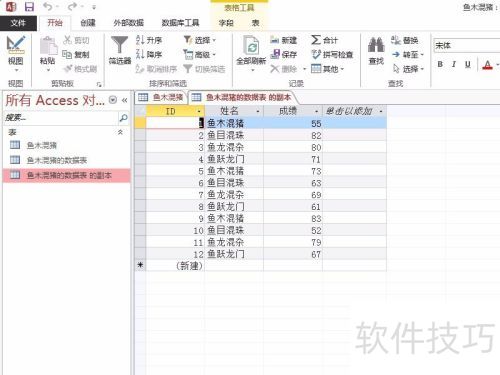Click Toggle Filter (切换筛选)
Image resolution: width=500 pixels, height=375 pixels.
point(204,69)
